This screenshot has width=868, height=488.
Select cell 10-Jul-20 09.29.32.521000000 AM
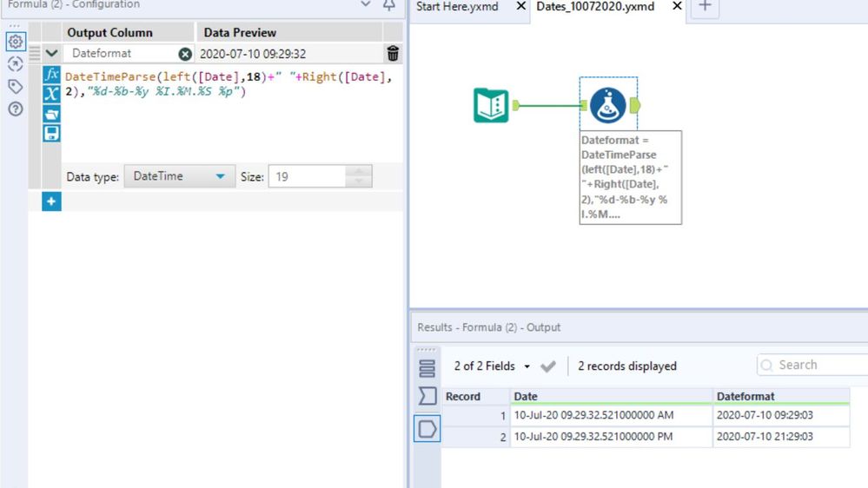tap(611, 415)
